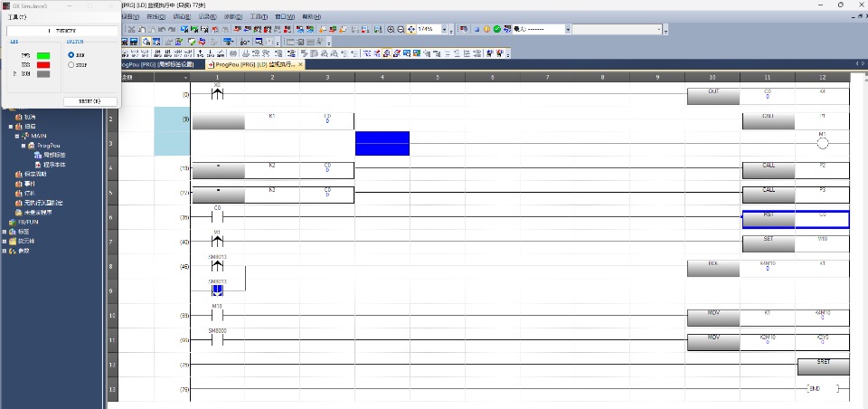Click the Undo arrow icon in toolbar
Screen dimensions: 868x409
point(161,29)
